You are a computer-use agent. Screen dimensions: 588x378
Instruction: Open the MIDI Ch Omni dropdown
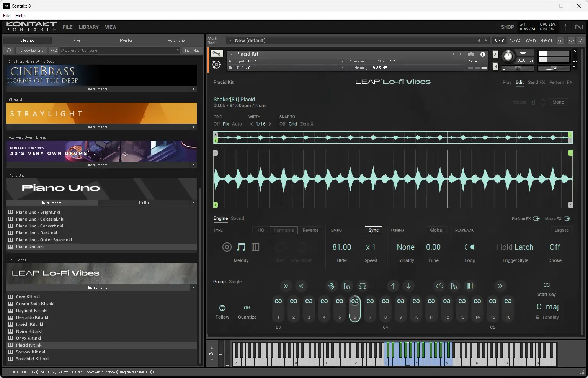(x=288, y=67)
